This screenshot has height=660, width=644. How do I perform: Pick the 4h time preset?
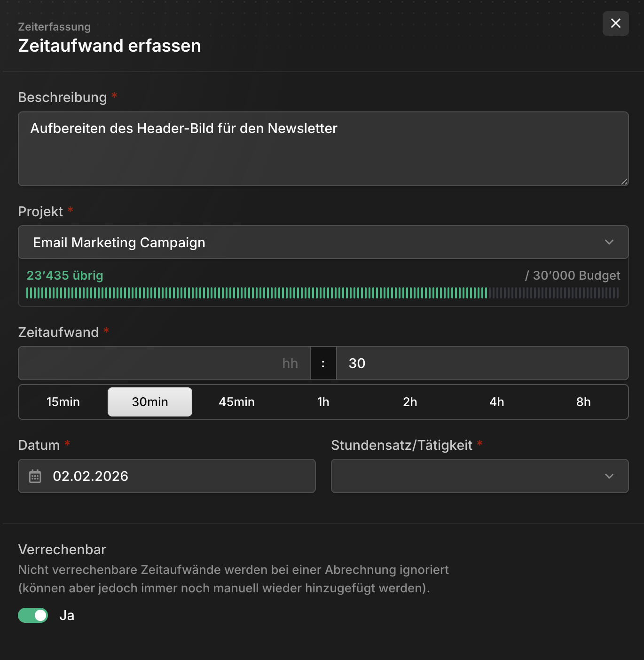[497, 402]
